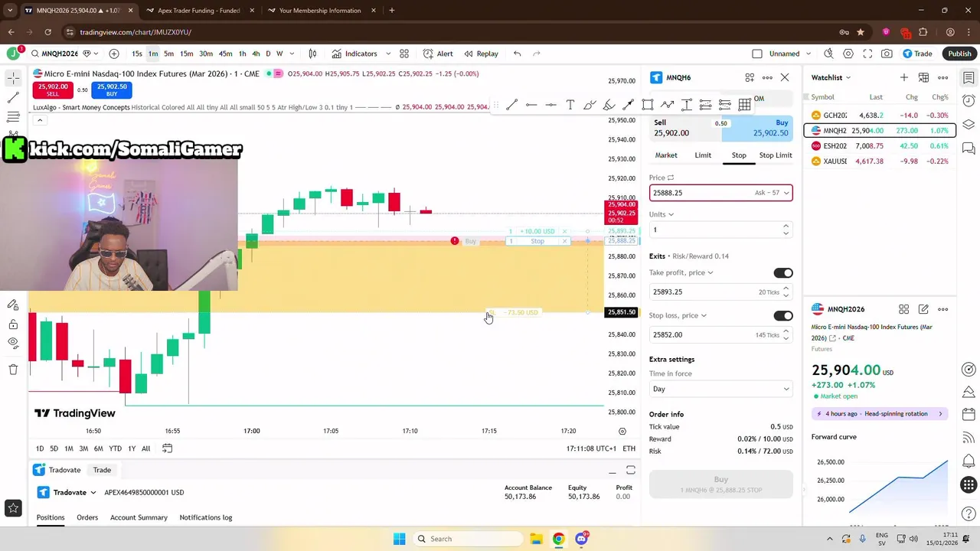Open Unnamed layout dropdown arrow

pos(808,54)
